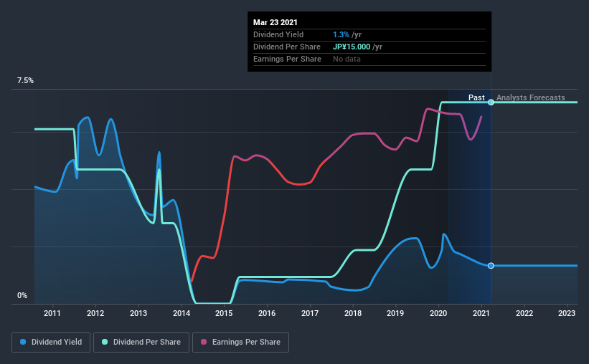Toggle the Earnings Per Share legend button

pos(240,343)
